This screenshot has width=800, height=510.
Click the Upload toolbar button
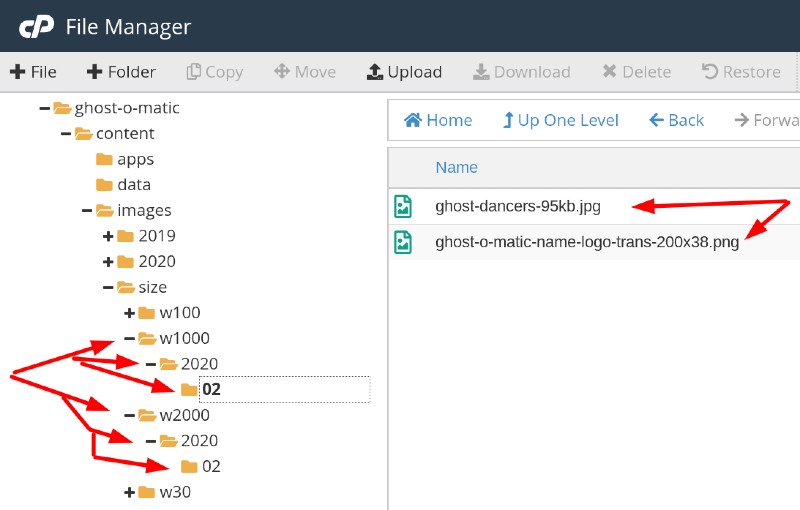click(404, 72)
